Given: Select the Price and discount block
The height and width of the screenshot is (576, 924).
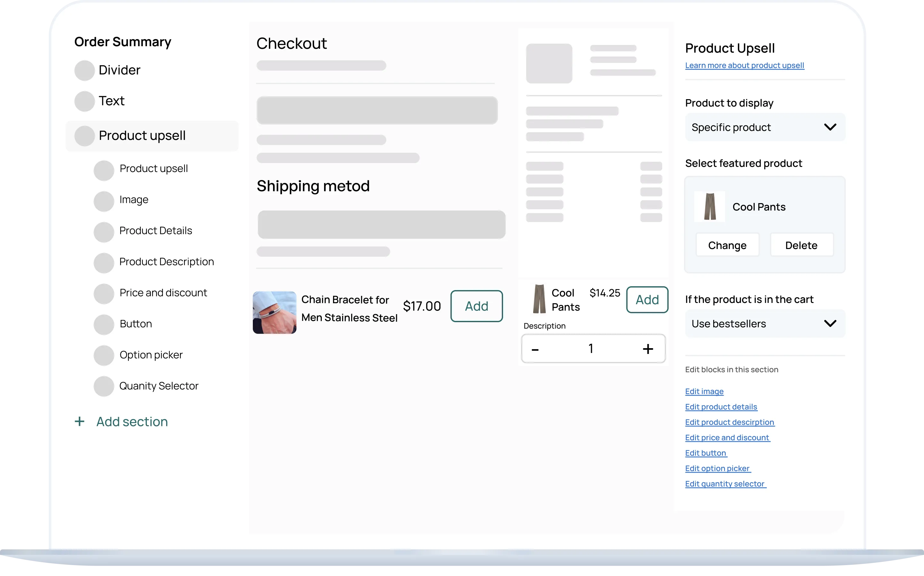Looking at the screenshot, I should coord(163,293).
